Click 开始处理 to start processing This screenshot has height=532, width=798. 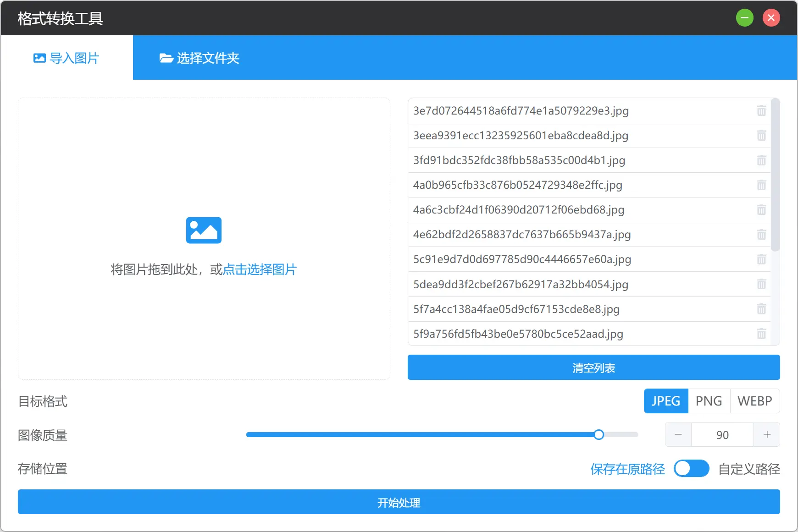click(399, 502)
